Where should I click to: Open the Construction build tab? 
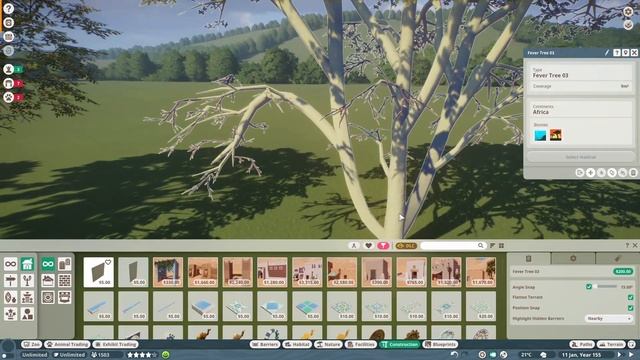pyautogui.click(x=400, y=344)
